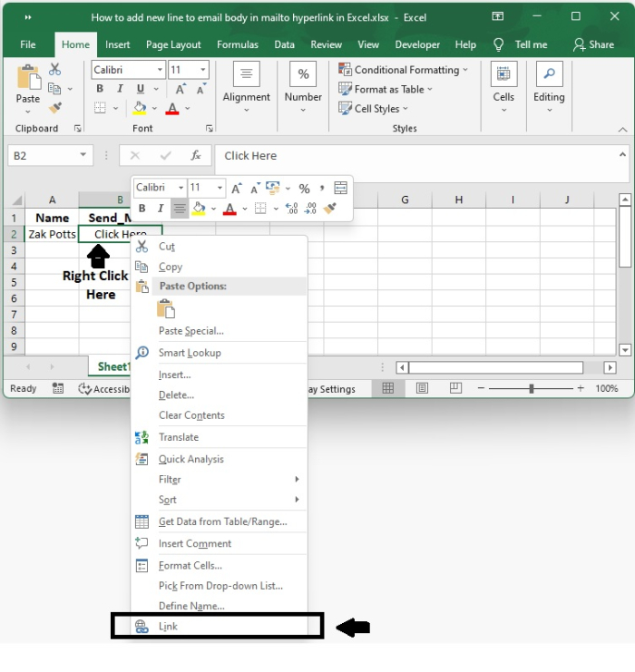
Task: Click the zoom slider handle
Action: tap(532, 388)
